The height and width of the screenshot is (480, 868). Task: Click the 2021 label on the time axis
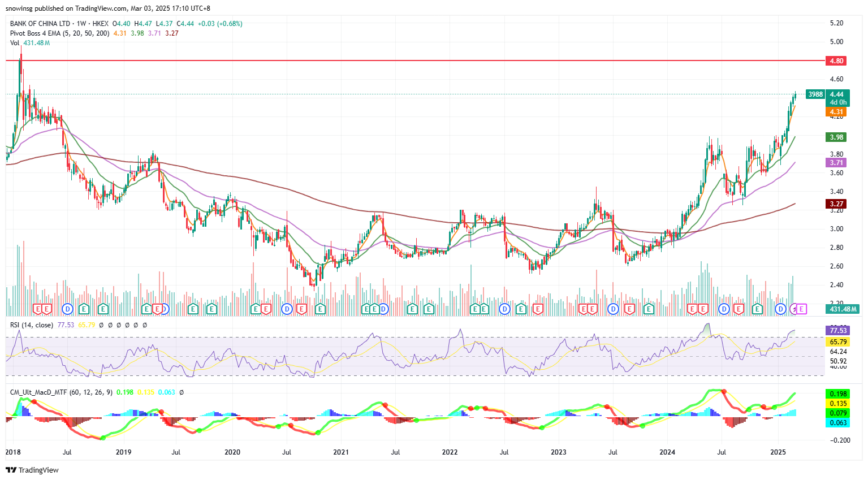(x=341, y=452)
